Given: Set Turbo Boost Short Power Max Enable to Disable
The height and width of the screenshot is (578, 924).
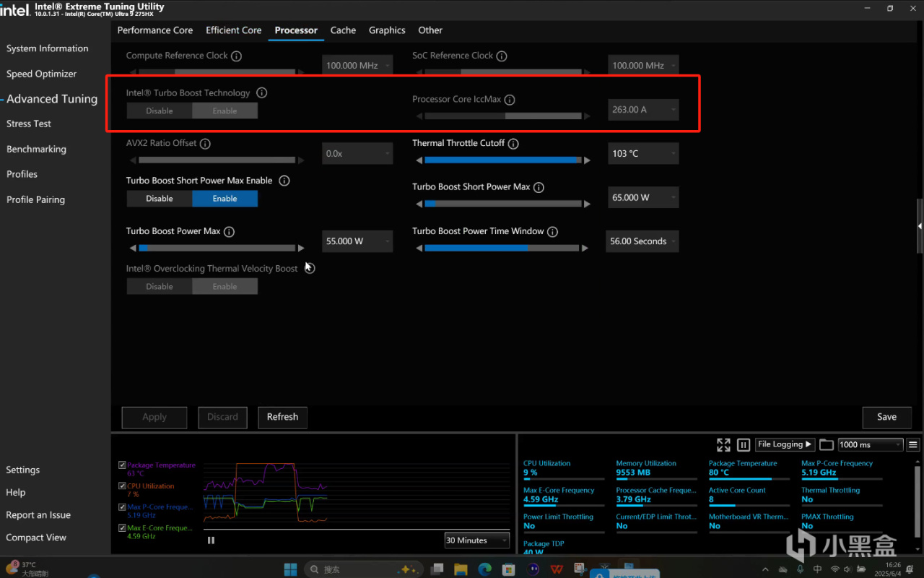Looking at the screenshot, I should [160, 199].
